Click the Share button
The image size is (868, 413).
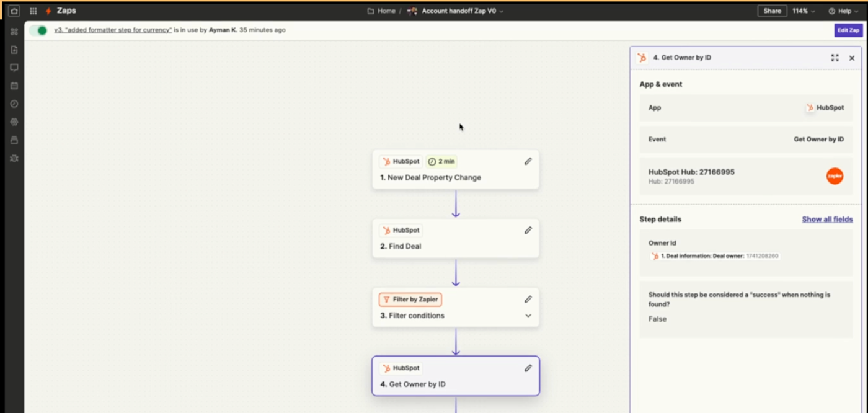(x=772, y=11)
